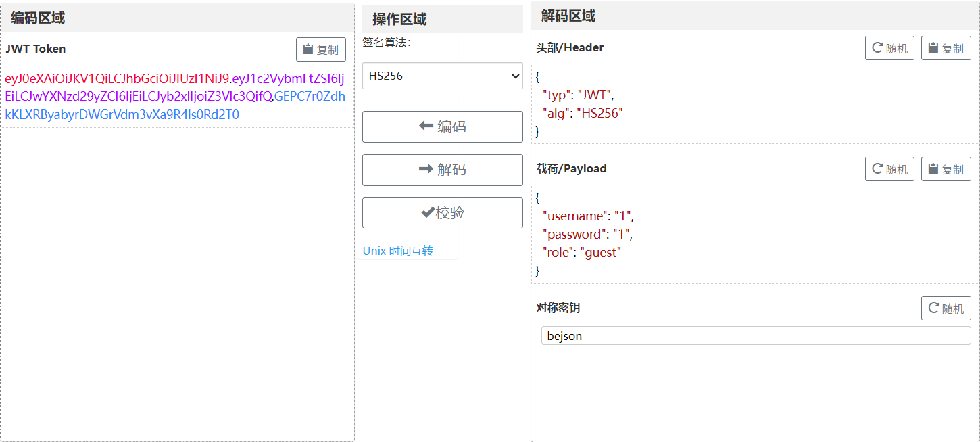Screen dimensions: 980x442
Task: Click the 对称密钥 input containing bejson
Action: click(756, 336)
